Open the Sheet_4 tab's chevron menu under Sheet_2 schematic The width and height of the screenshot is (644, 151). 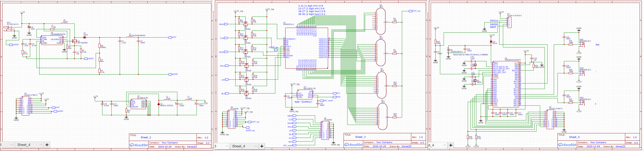click(41, 145)
